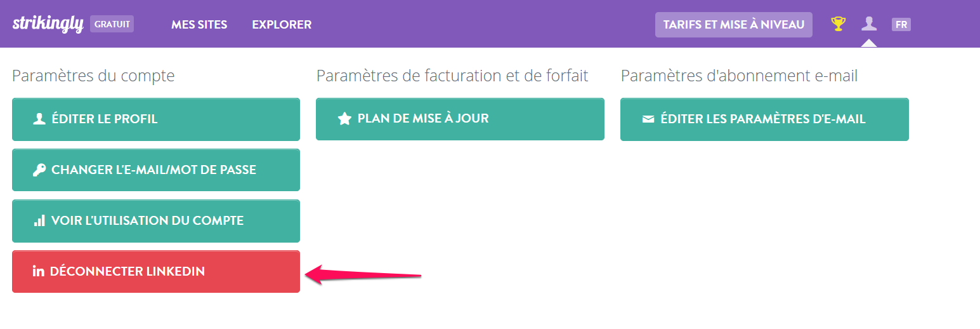The height and width of the screenshot is (329, 980).
Task: Click the envelope icon on email settings button
Action: tap(648, 119)
